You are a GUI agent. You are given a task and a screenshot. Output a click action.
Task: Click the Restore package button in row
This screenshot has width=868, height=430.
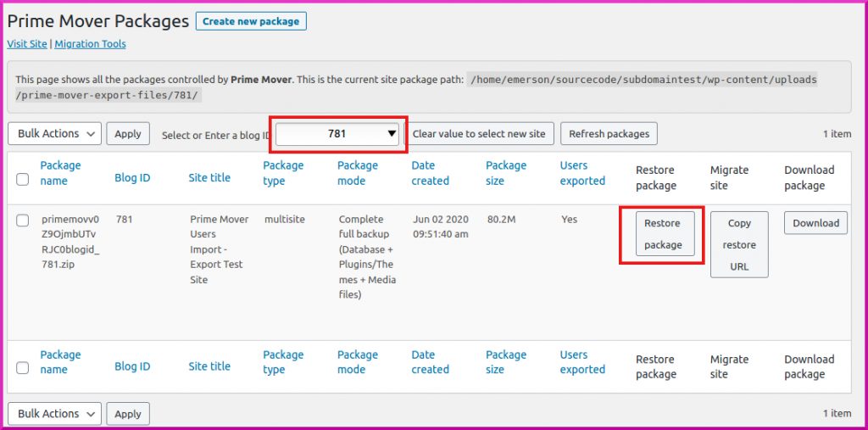[665, 234]
